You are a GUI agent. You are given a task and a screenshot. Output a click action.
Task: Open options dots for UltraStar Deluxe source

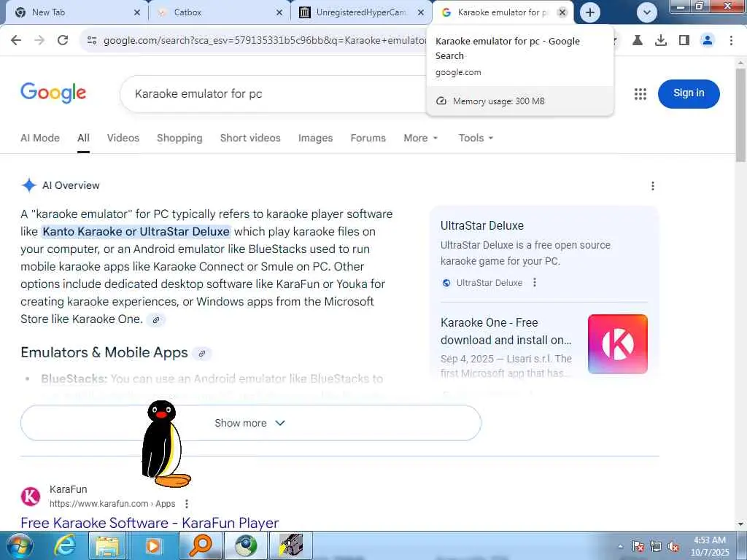point(535,282)
